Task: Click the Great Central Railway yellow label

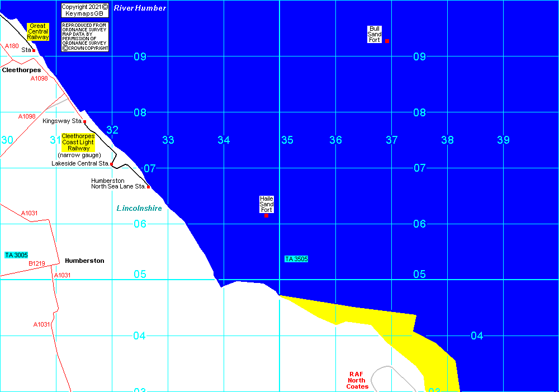Action: tap(38, 32)
